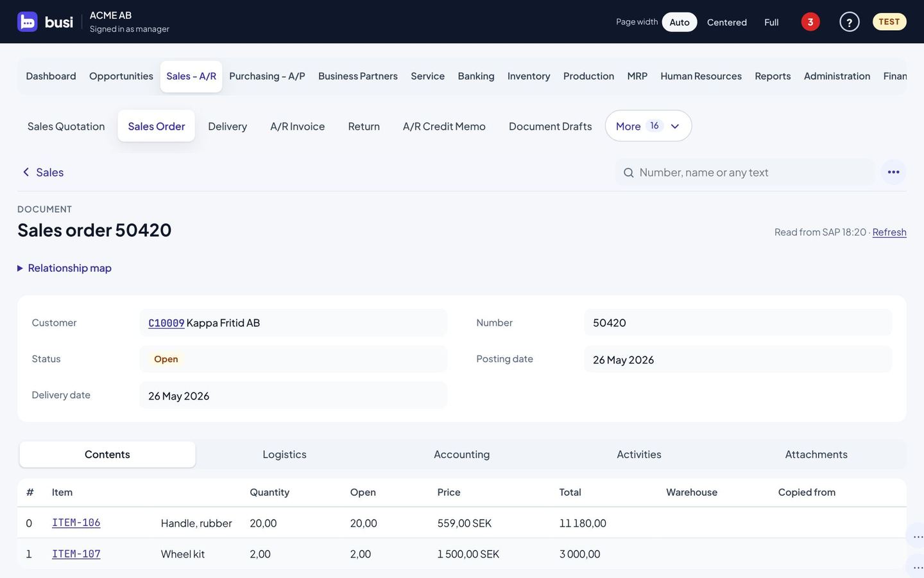Image resolution: width=924 pixels, height=578 pixels.
Task: Click the TEST environment badge
Action: pyautogui.click(x=889, y=22)
